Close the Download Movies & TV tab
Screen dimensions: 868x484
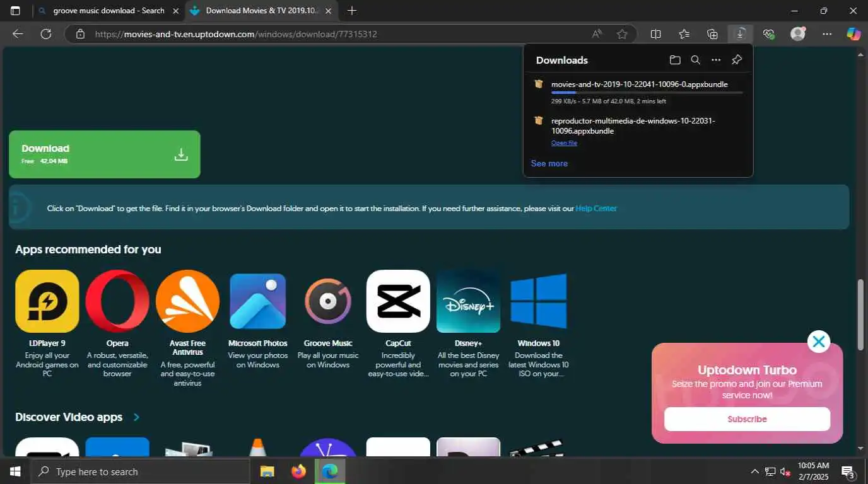coord(328,11)
